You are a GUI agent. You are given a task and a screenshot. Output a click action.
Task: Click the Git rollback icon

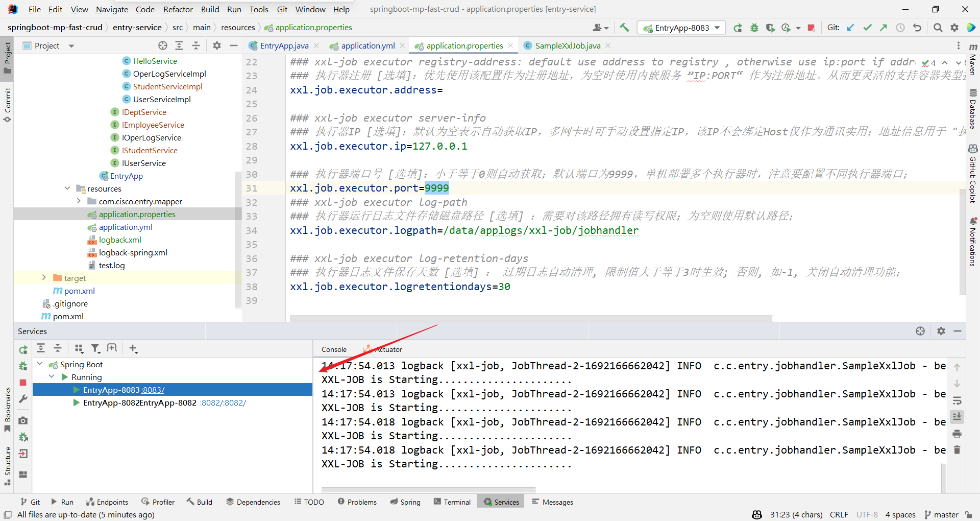tap(917, 28)
